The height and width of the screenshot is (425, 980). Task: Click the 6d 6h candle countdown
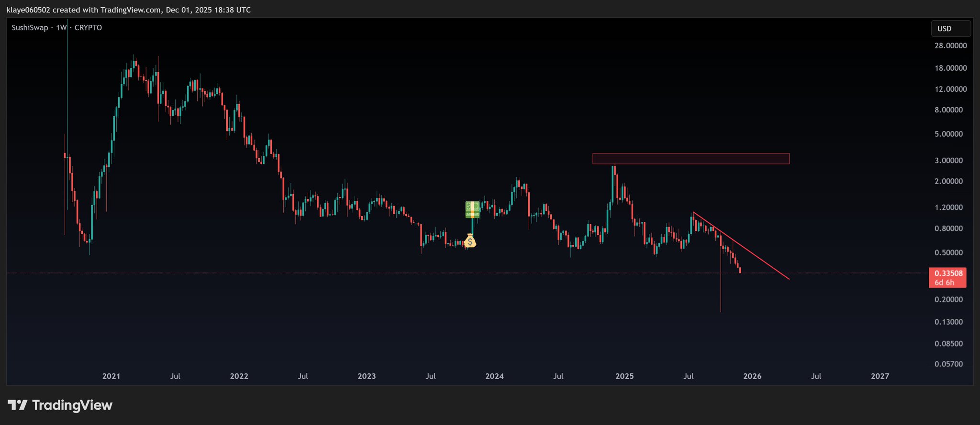click(944, 283)
